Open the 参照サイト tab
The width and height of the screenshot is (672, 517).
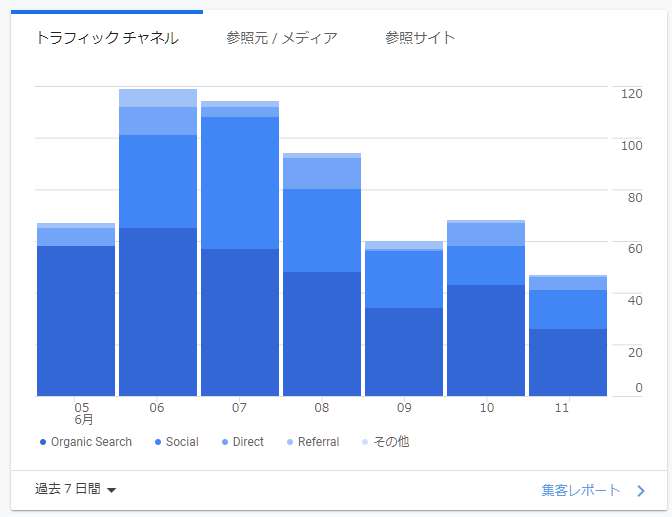[420, 38]
